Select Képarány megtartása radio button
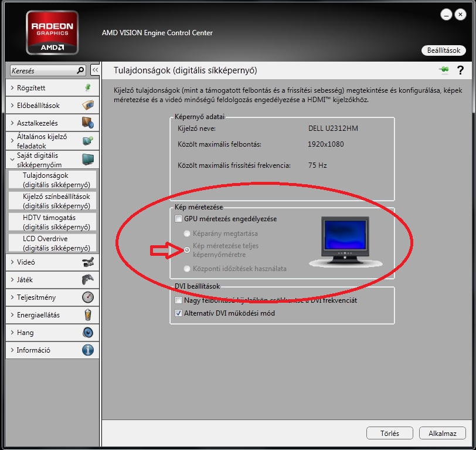This screenshot has height=450, width=476. tap(186, 234)
